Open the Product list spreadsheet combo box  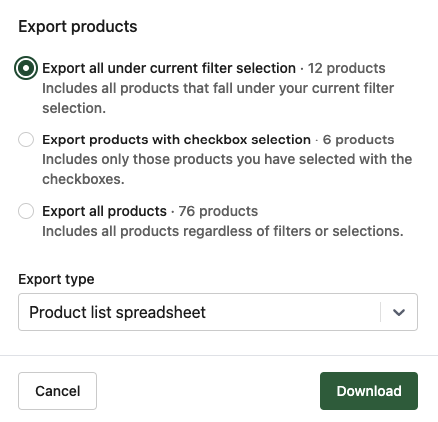click(x=218, y=312)
